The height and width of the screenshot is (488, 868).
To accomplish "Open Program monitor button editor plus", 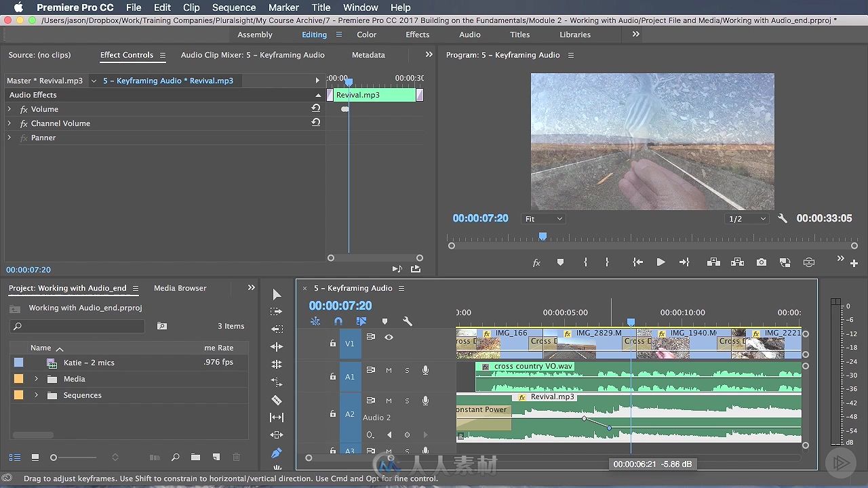I will (x=854, y=263).
